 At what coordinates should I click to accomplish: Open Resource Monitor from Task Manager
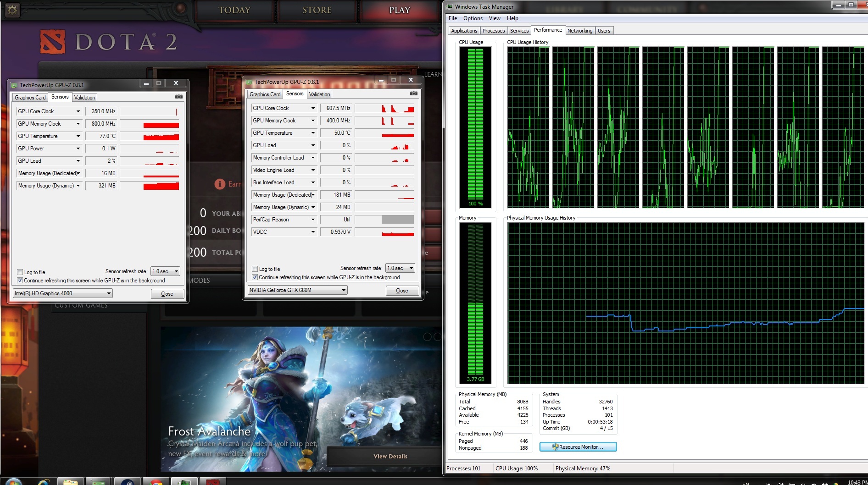click(x=578, y=447)
